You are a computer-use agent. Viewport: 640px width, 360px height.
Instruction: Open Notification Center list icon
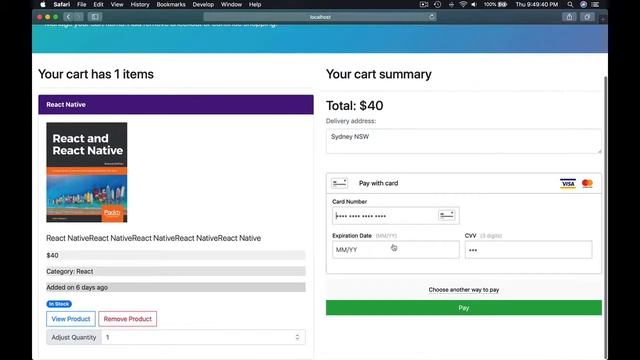click(596, 4)
